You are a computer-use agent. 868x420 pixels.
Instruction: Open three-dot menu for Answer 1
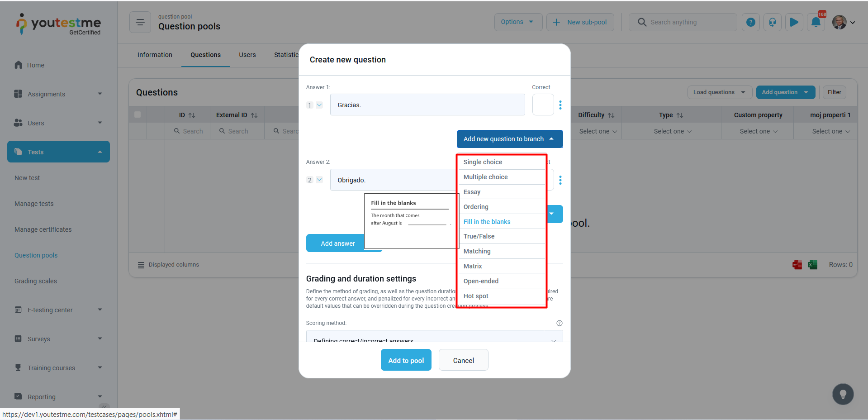pos(560,105)
